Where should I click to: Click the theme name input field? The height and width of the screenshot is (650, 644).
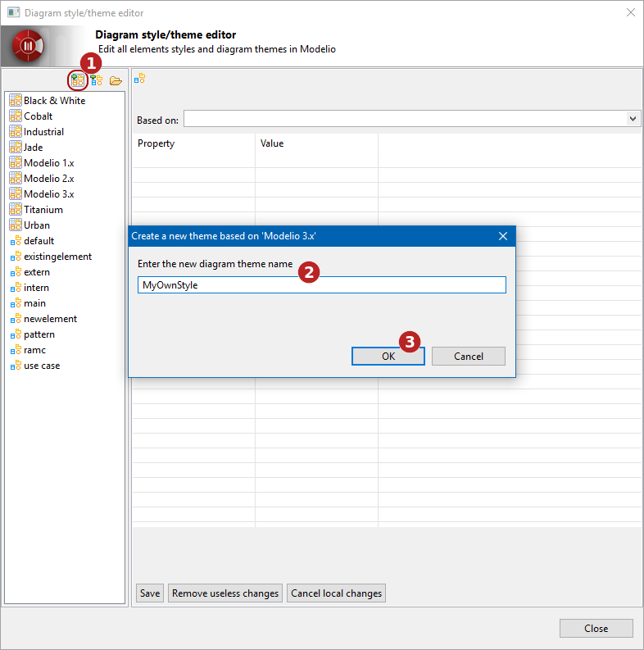point(321,285)
